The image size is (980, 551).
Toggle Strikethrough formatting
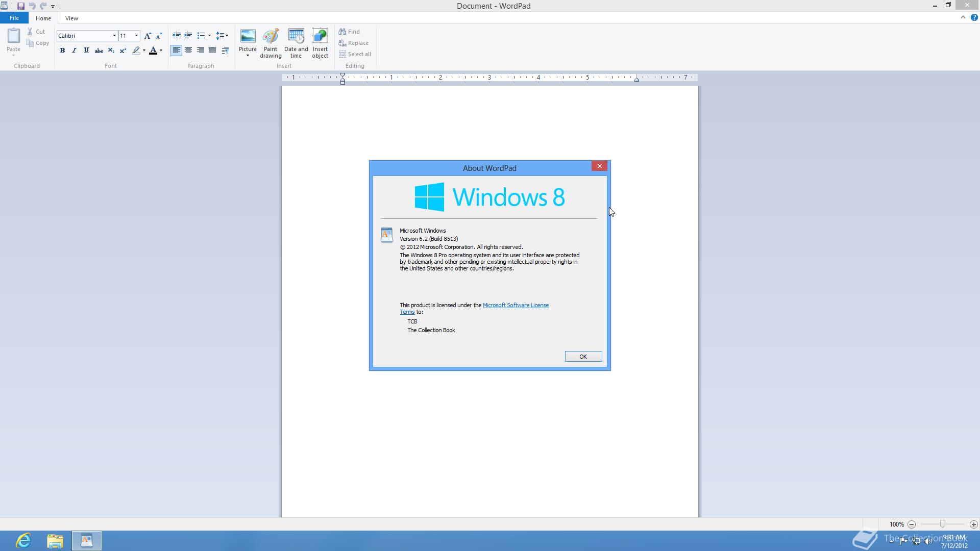point(99,51)
